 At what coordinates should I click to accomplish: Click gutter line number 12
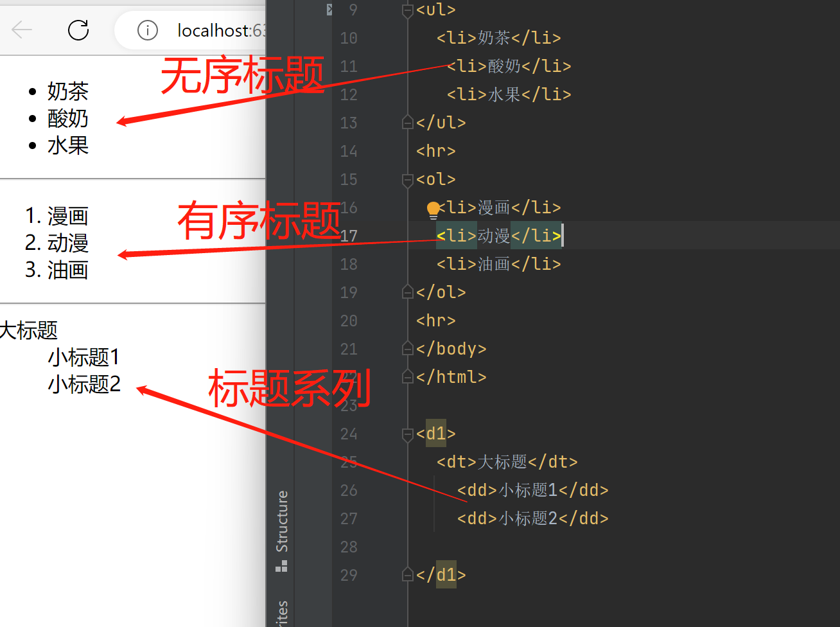(349, 94)
